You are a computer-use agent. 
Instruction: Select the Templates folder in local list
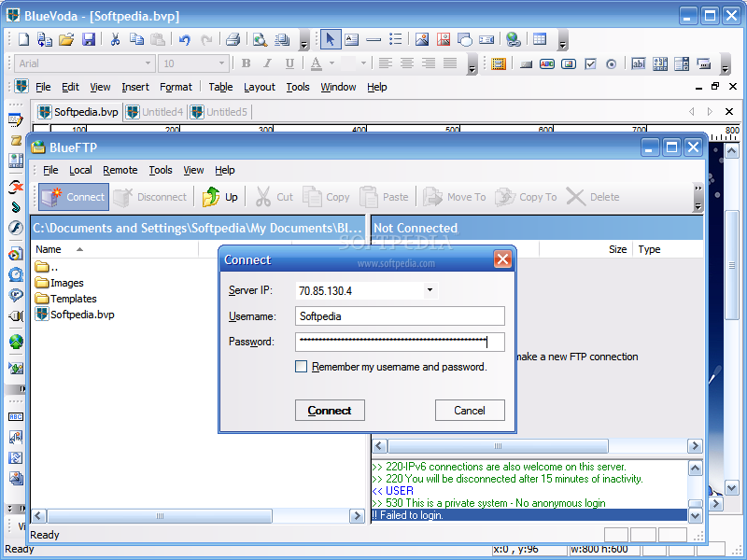[x=73, y=299]
